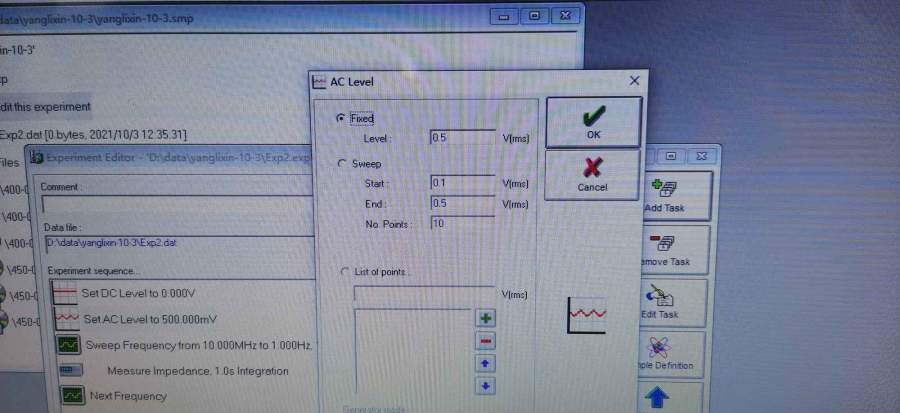Click the Experiment Editor title bar icon
900x413 pixels.
click(x=37, y=157)
